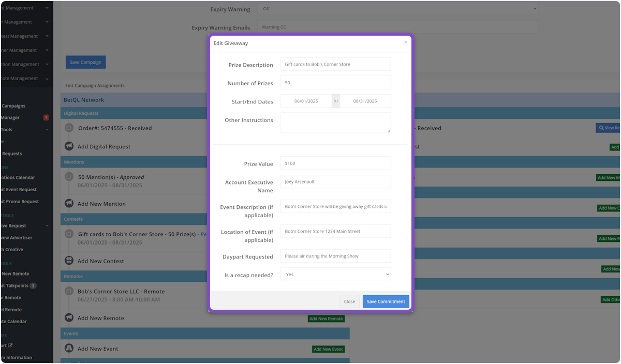Screen dimensions: 621x364
Task: Click the square marker beside 50 Mention(s)
Action: [69, 177]
